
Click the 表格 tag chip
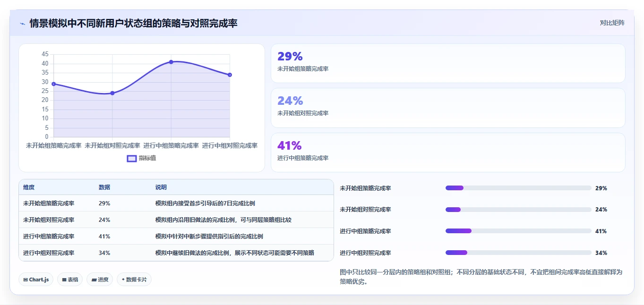[x=70, y=280]
